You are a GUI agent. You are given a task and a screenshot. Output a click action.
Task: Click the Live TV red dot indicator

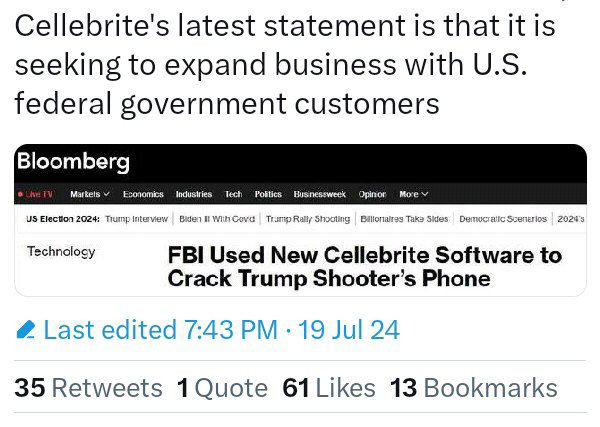click(20, 194)
